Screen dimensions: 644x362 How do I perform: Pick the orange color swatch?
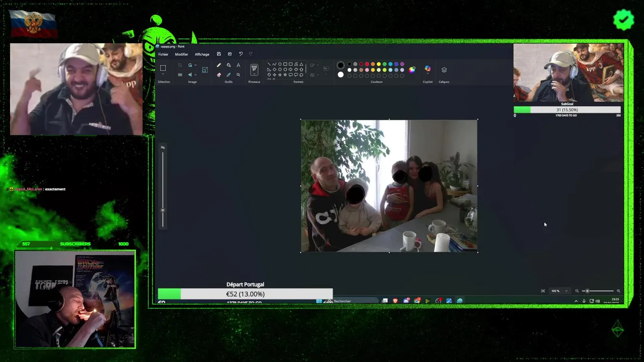373,64
